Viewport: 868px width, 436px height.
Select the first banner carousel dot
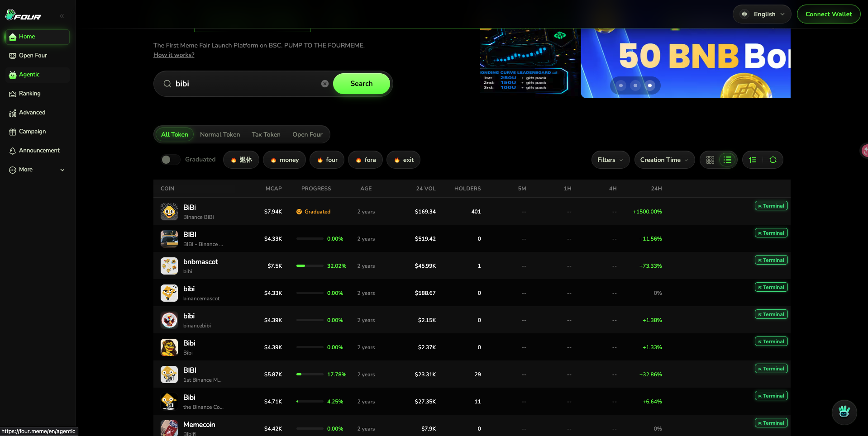coord(621,85)
